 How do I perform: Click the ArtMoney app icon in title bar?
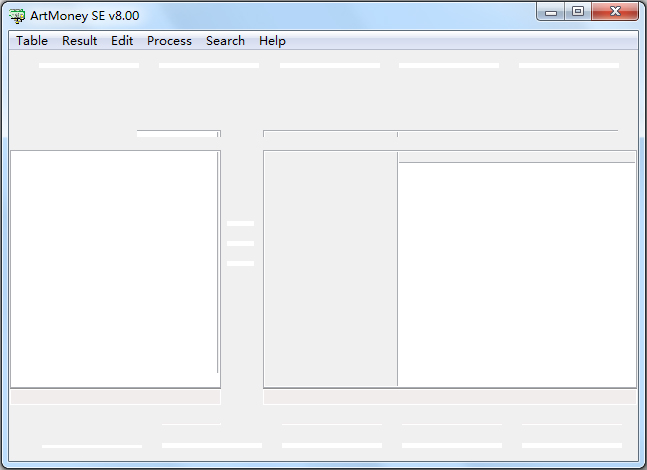17,16
